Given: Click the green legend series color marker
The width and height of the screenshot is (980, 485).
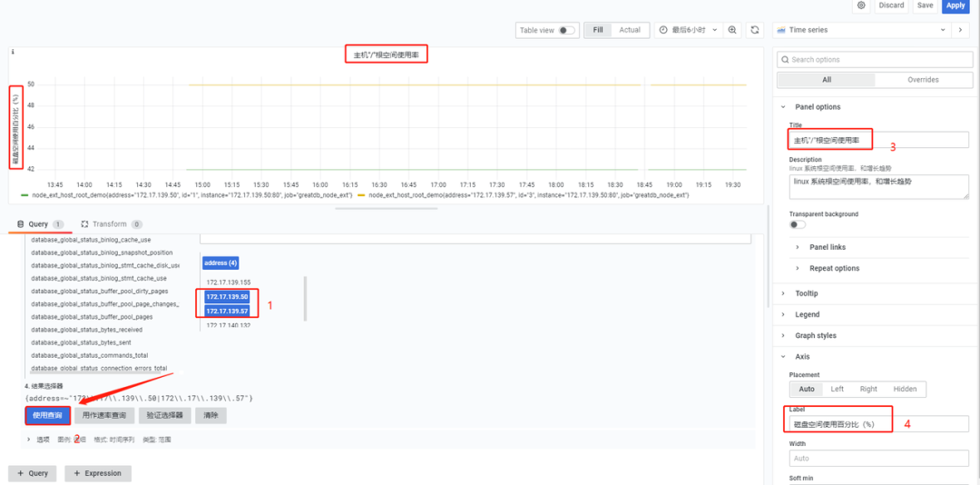Looking at the screenshot, I should pos(24,195).
